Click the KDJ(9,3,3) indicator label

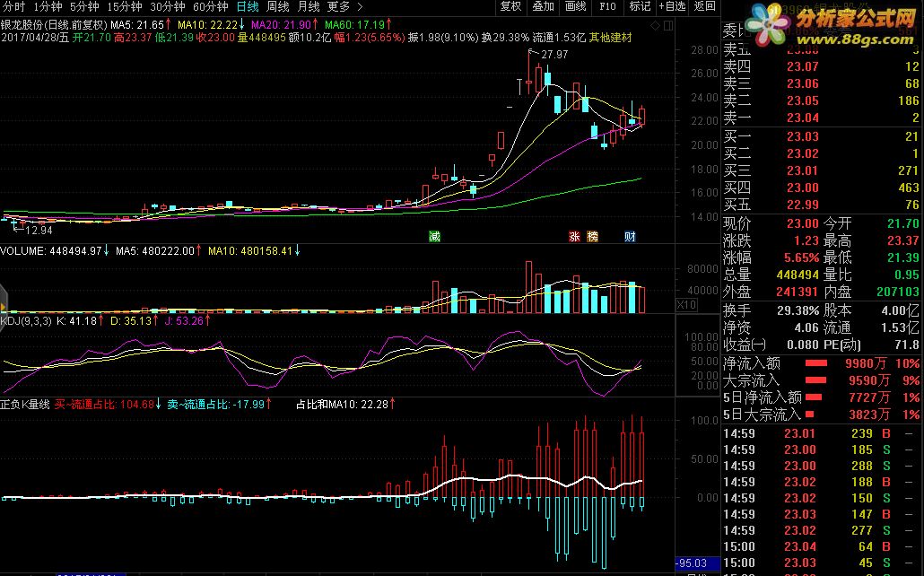click(26, 321)
